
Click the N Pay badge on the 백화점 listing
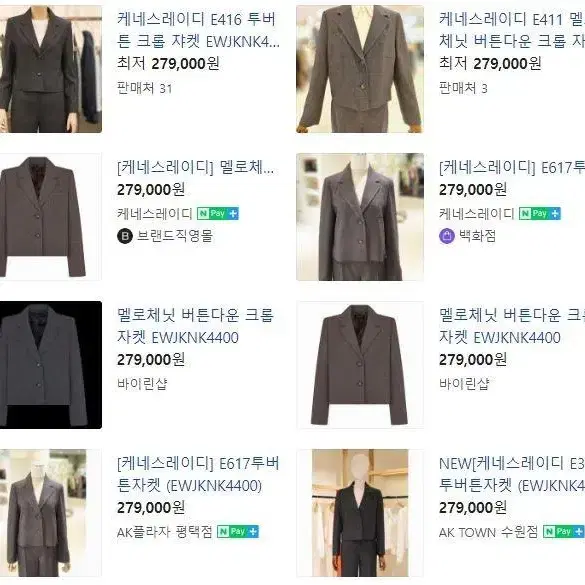(x=540, y=214)
